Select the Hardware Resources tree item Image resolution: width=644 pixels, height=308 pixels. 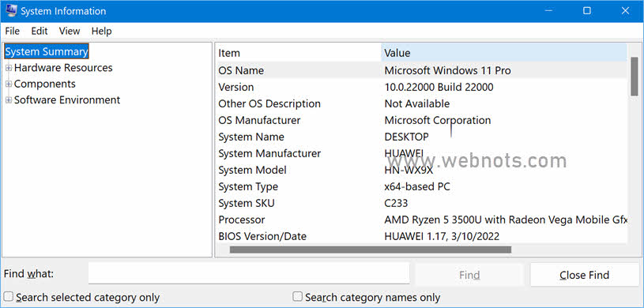(63, 68)
